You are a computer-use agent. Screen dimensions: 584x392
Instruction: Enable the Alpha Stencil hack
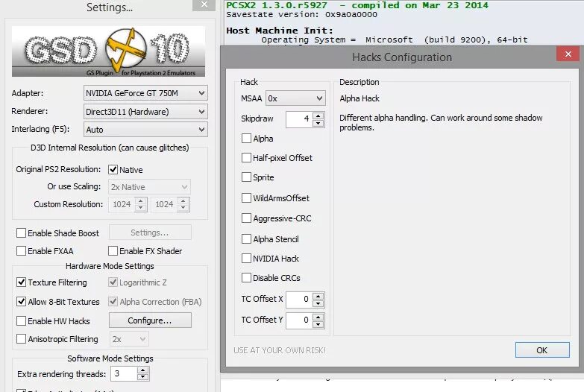[246, 239]
